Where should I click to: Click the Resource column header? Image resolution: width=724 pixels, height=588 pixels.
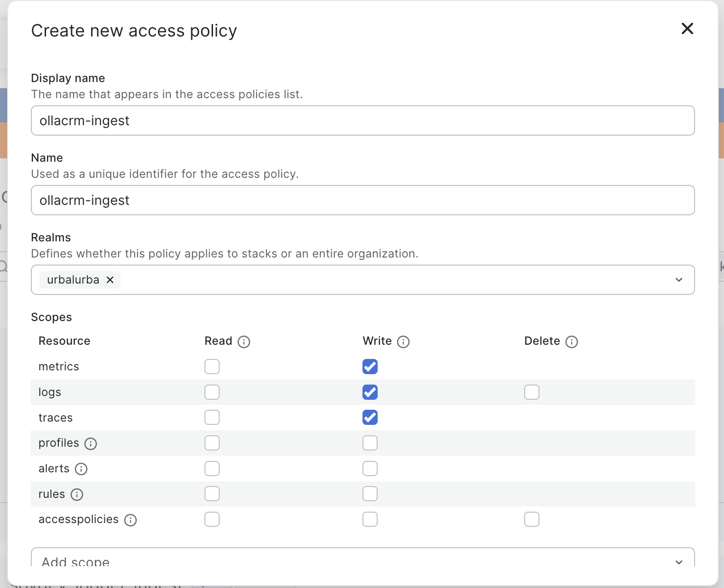click(x=65, y=341)
